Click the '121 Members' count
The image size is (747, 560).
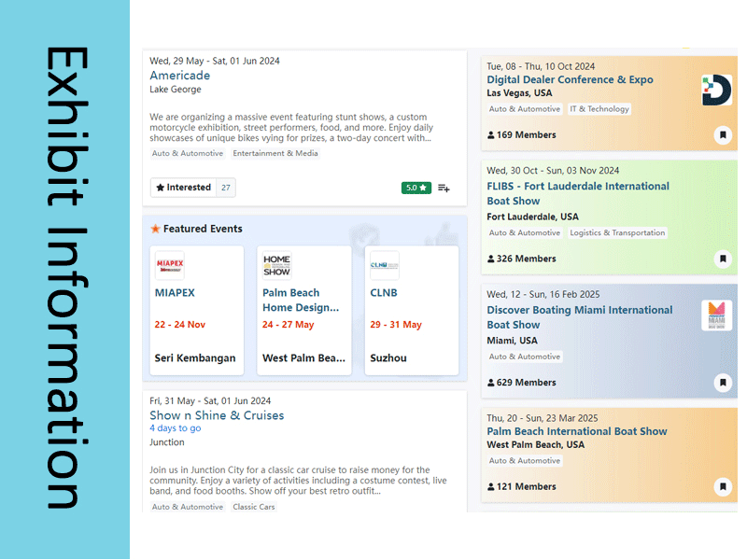coord(522,486)
